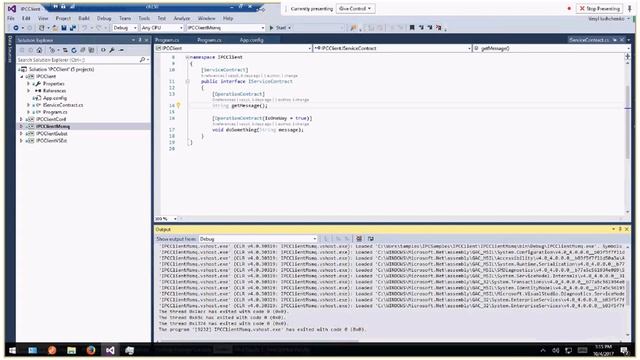Screen dimensions: 640x360
Task: Open Properties wrench in Solution Explorer toolbar
Action: point(112,50)
